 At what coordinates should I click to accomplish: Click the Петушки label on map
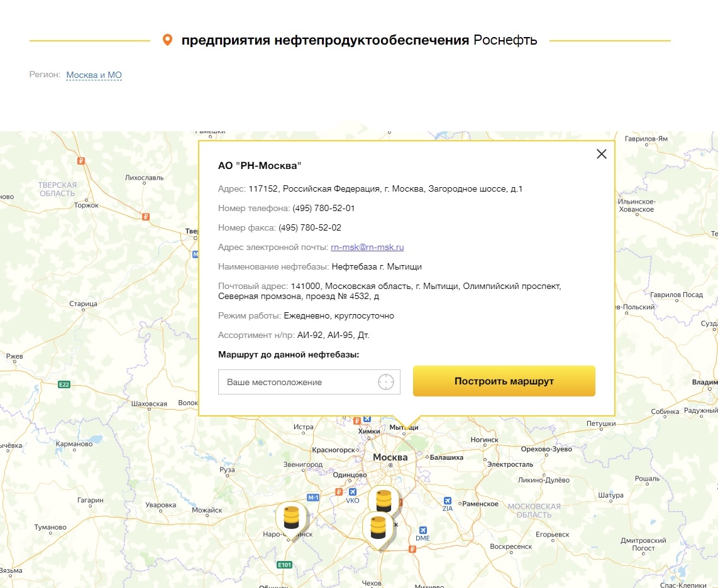pos(601,423)
